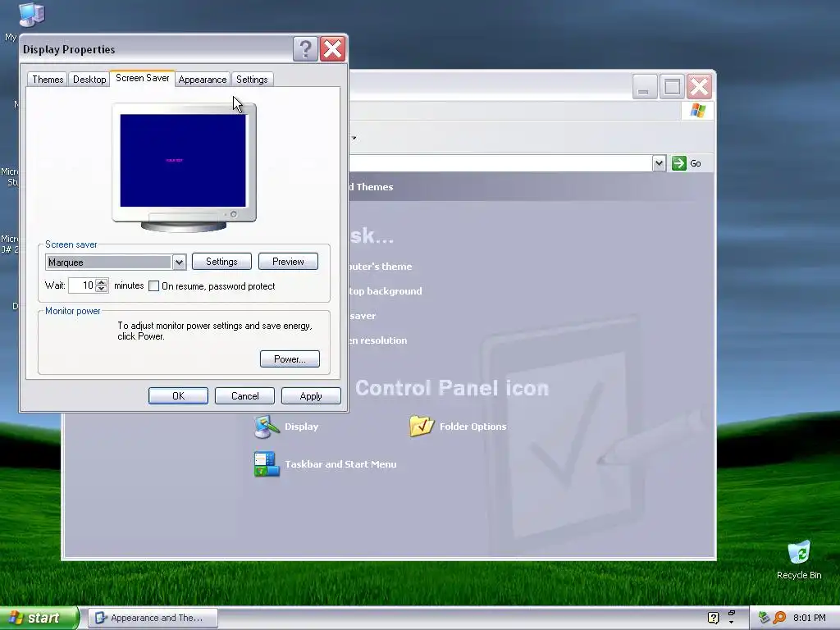The image size is (840, 630).
Task: Click the Windows flag logo in Control Panel
Action: point(697,111)
